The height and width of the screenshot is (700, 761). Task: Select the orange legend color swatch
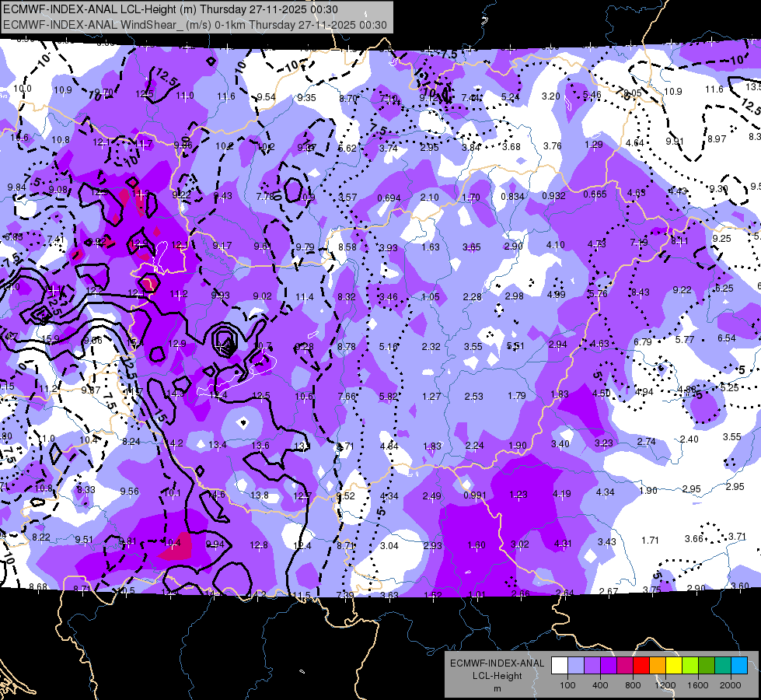(x=658, y=666)
